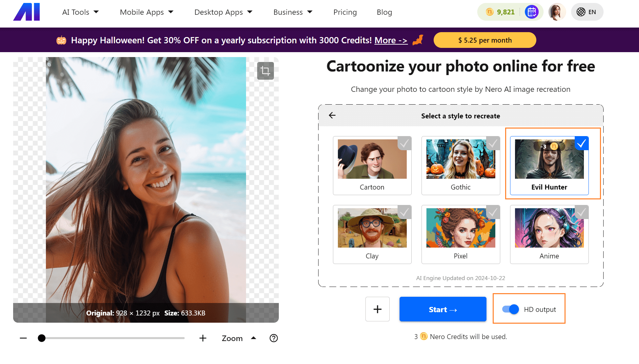Image resolution: width=639 pixels, height=364 pixels.
Task: Click the back arrow in the style panel
Action: click(332, 115)
